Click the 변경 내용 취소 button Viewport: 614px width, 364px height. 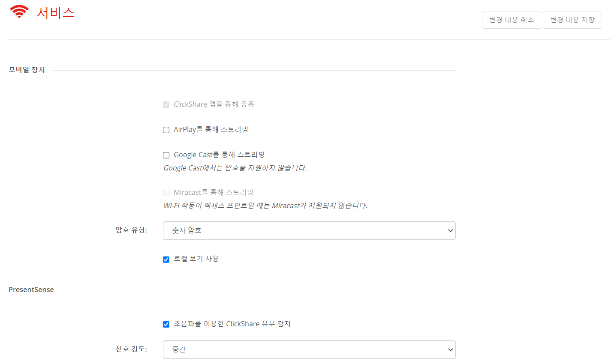512,20
